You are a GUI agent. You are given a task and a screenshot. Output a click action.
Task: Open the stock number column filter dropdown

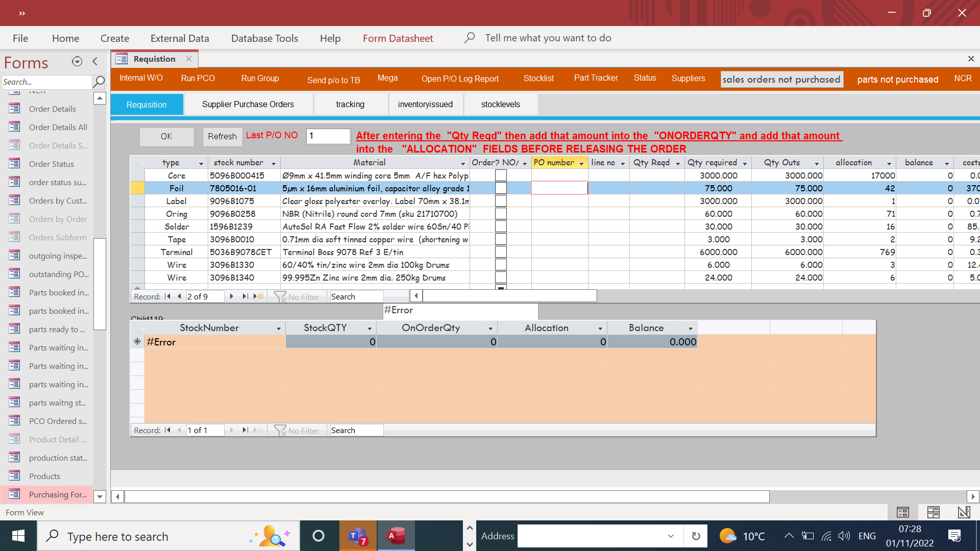(x=274, y=163)
